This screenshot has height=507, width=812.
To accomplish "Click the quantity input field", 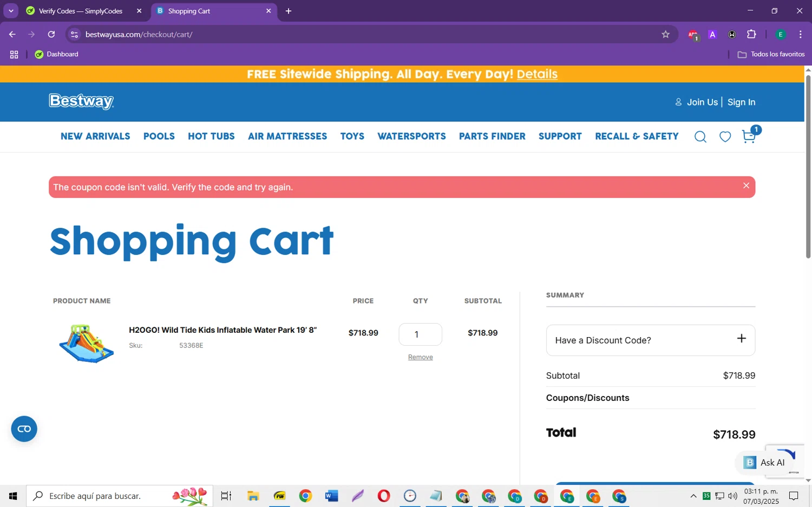I will [x=420, y=334].
